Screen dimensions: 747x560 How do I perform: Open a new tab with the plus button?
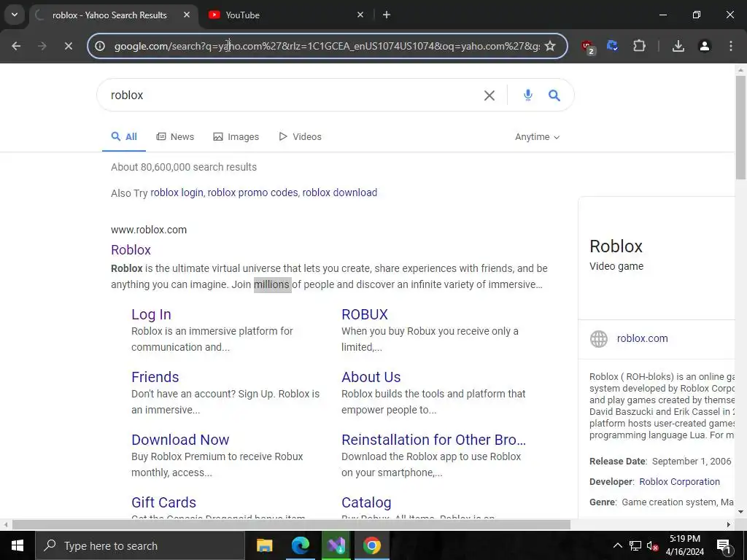point(387,15)
